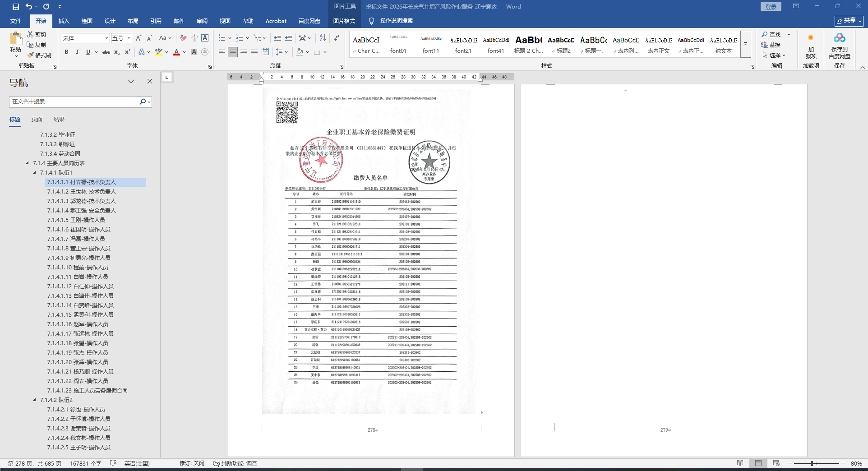Viewport: 868px width, 471px height.
Task: Expand the styles gallery More arrow
Action: [x=746, y=44]
